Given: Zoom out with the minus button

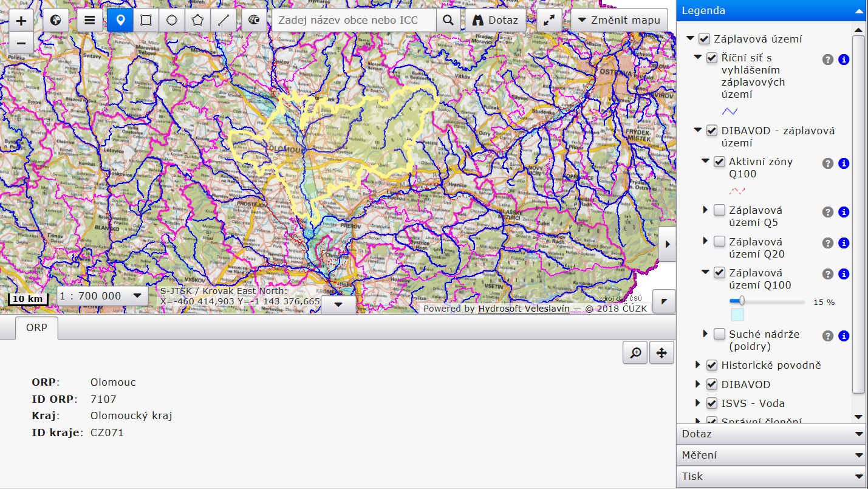Looking at the screenshot, I should (21, 43).
